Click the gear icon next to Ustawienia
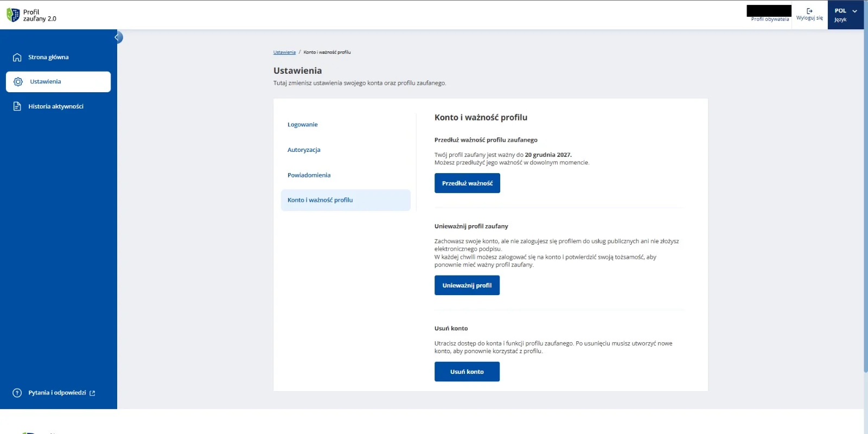Image resolution: width=868 pixels, height=434 pixels. (x=18, y=82)
